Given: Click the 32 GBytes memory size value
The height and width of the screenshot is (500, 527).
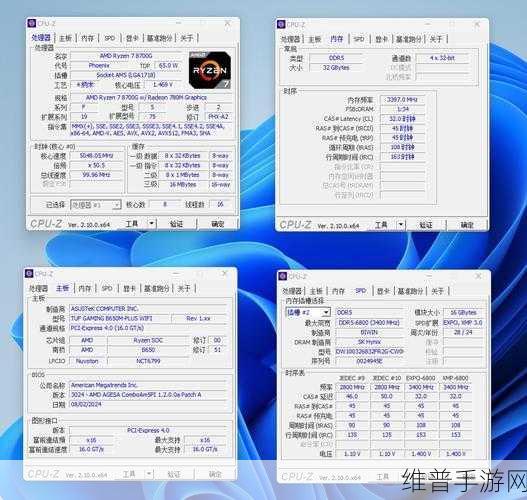Looking at the screenshot, I should coord(336,68).
